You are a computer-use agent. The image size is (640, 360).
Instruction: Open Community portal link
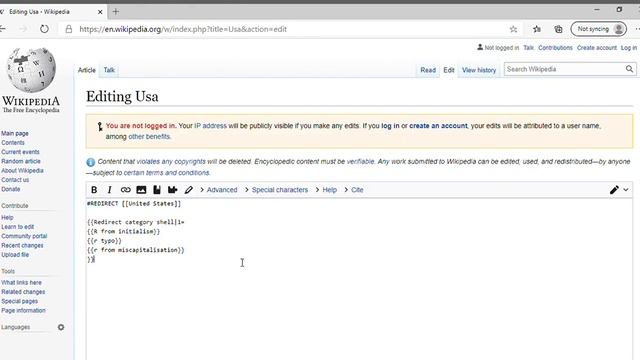tap(24, 236)
